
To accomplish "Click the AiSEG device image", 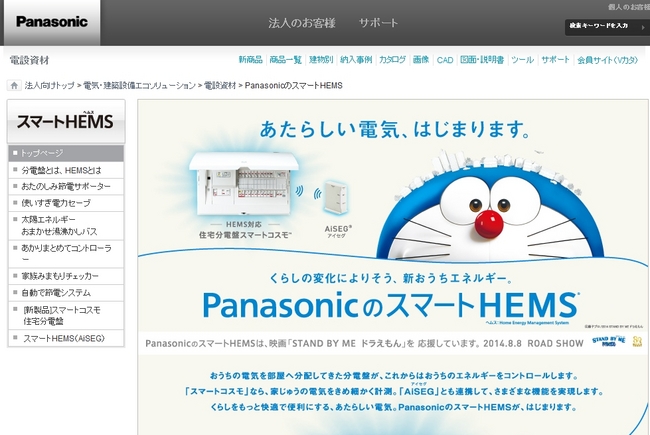I will (x=335, y=197).
